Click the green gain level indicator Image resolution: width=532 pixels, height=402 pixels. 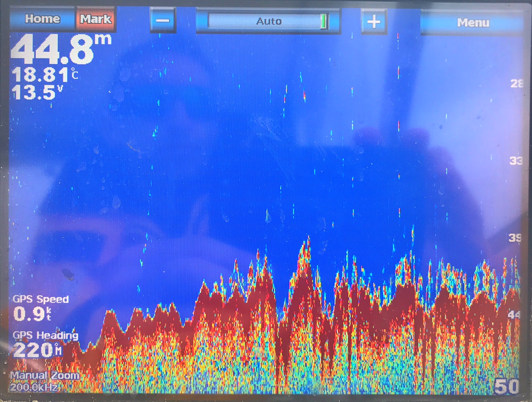[323, 22]
